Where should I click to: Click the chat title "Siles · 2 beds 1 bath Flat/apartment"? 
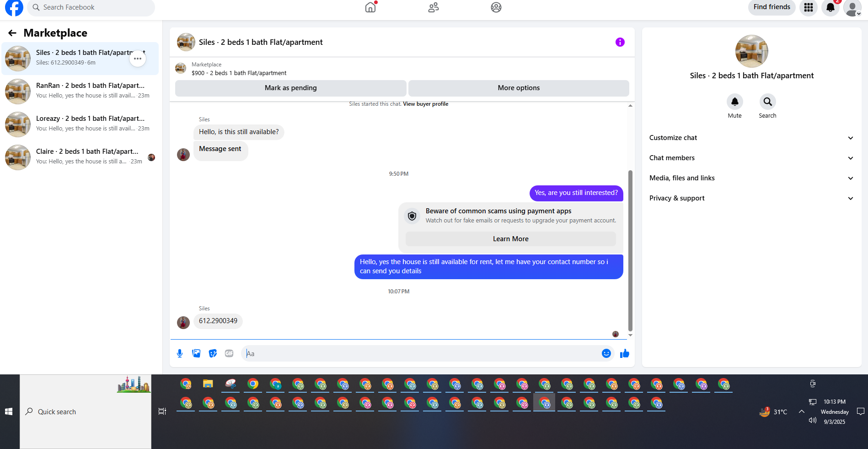[x=261, y=42]
